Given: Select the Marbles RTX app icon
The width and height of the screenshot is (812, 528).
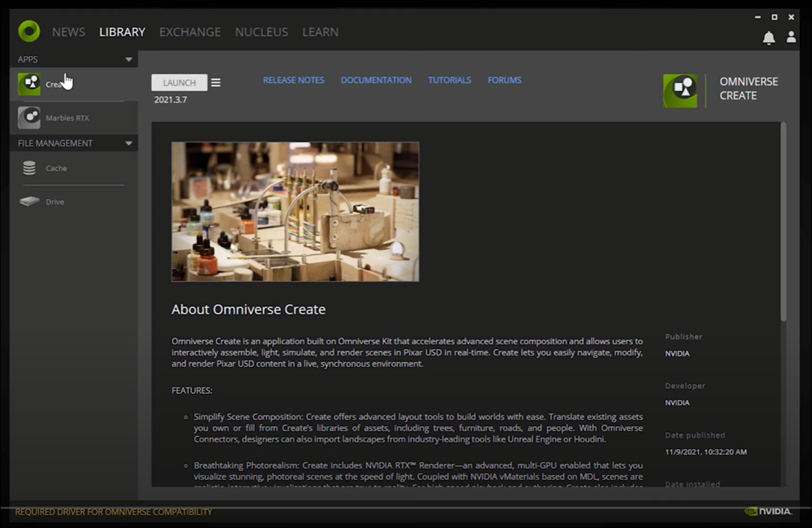Looking at the screenshot, I should click(x=29, y=117).
